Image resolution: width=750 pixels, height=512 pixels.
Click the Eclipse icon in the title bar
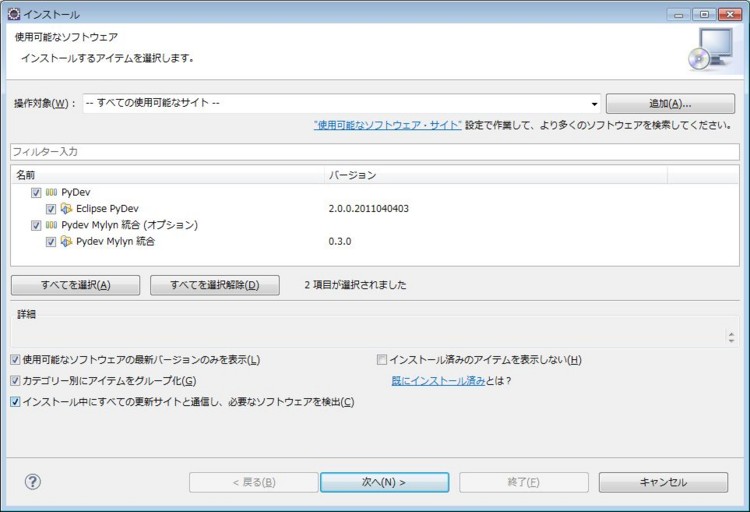[14, 14]
